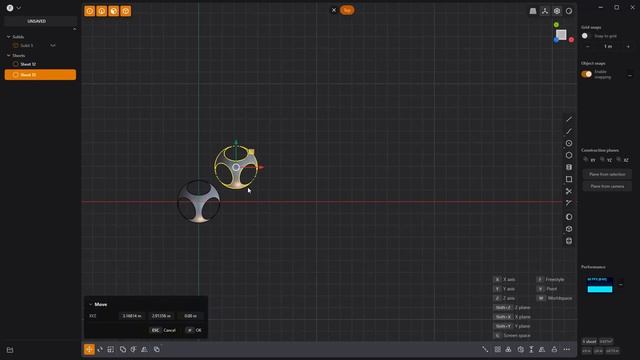Image resolution: width=640 pixels, height=360 pixels.
Task: Select the XY construction plane
Action: tap(589, 160)
